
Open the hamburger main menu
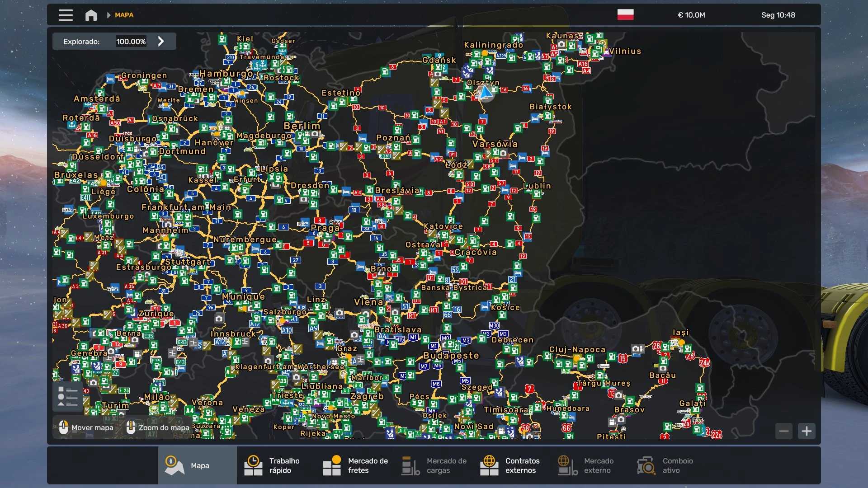tap(66, 15)
